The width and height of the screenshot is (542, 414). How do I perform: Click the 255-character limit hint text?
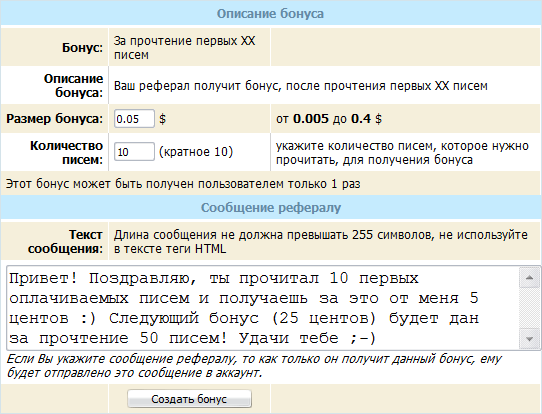click(x=321, y=242)
